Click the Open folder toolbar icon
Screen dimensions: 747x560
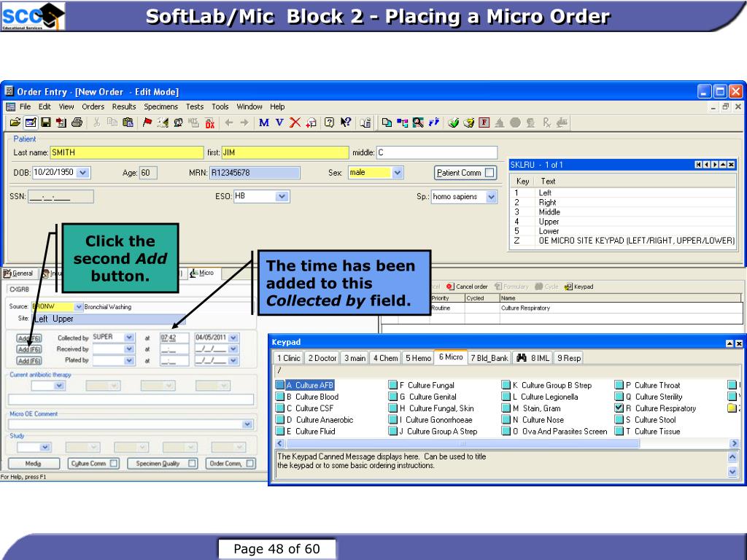click(15, 122)
